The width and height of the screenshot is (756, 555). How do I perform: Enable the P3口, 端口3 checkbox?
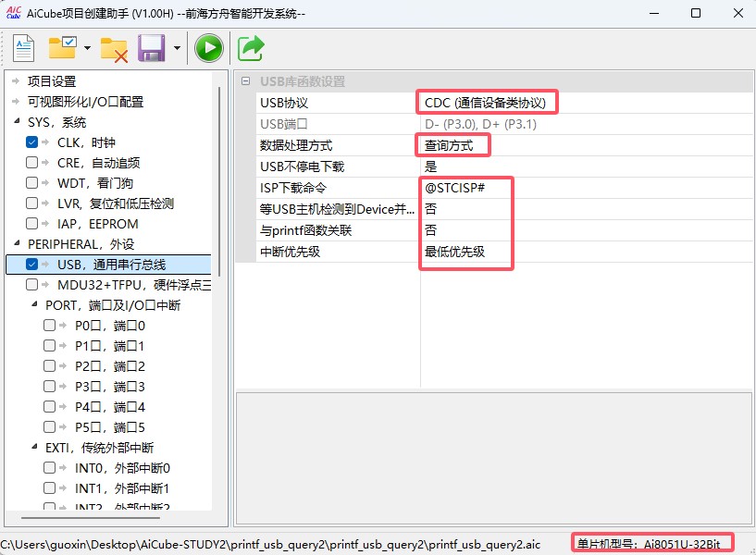[50, 386]
